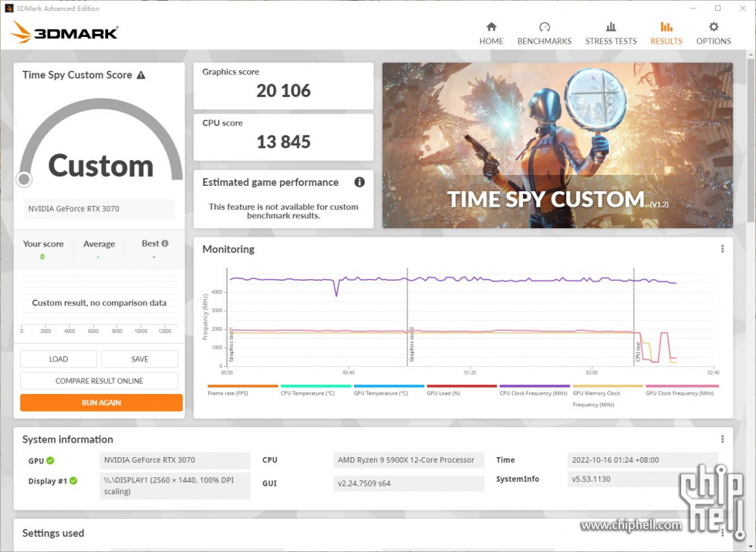Image resolution: width=756 pixels, height=552 pixels.
Task: Click info icon next to Estimated game performance
Action: click(359, 183)
